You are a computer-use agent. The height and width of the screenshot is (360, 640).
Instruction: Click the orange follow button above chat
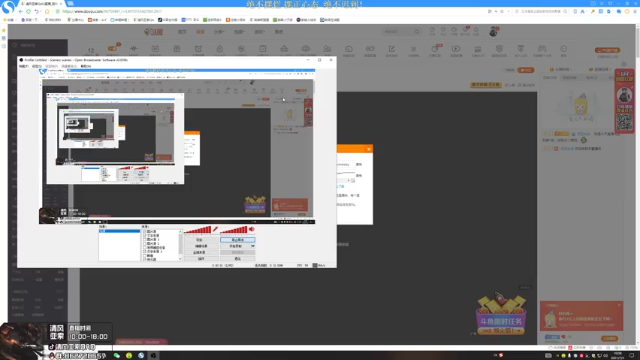[526, 70]
